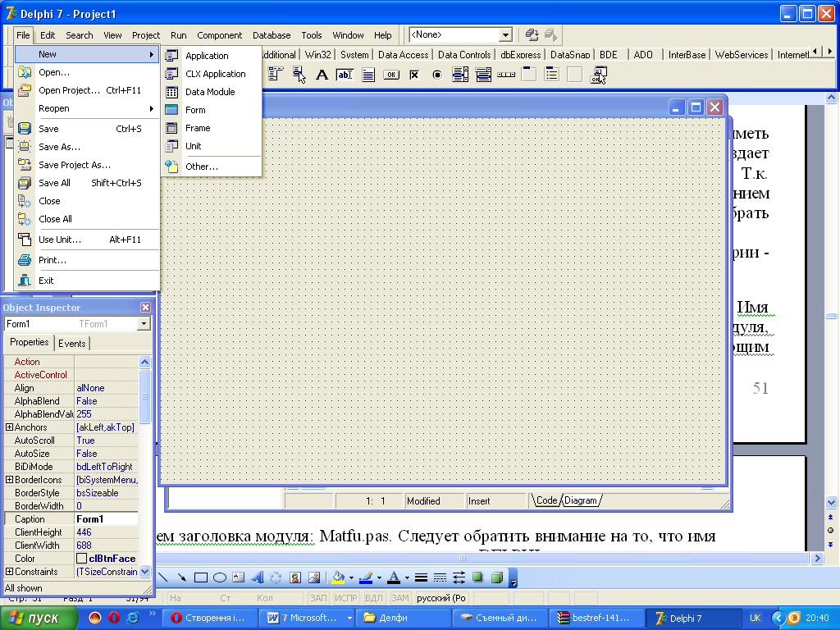
Task: Click the Word WordArt icon
Action: 258,577
